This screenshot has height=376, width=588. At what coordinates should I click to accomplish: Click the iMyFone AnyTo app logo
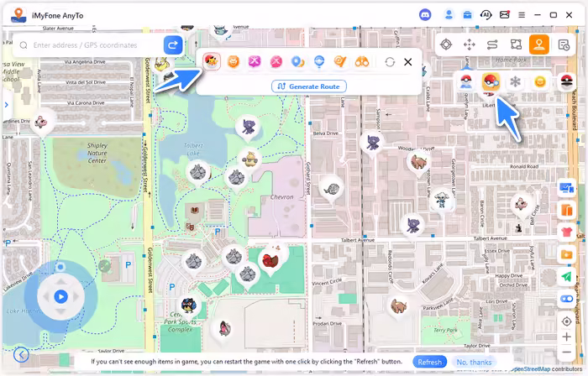18,15
